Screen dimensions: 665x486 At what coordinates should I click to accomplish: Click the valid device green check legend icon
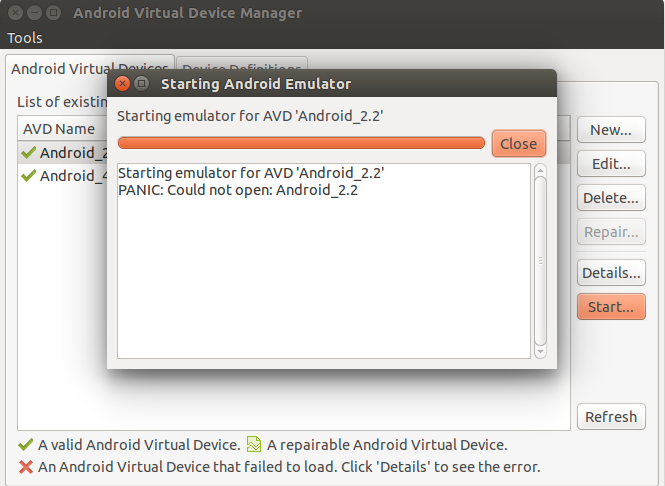pyautogui.click(x=26, y=444)
